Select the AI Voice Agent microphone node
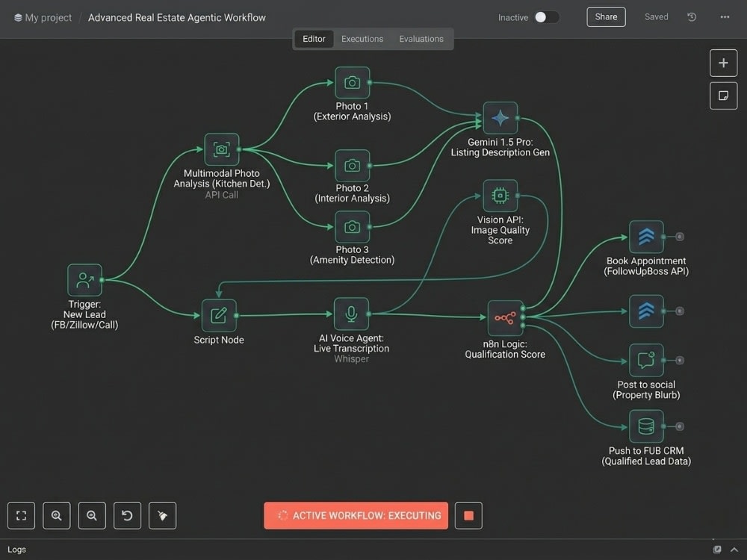 (x=351, y=314)
